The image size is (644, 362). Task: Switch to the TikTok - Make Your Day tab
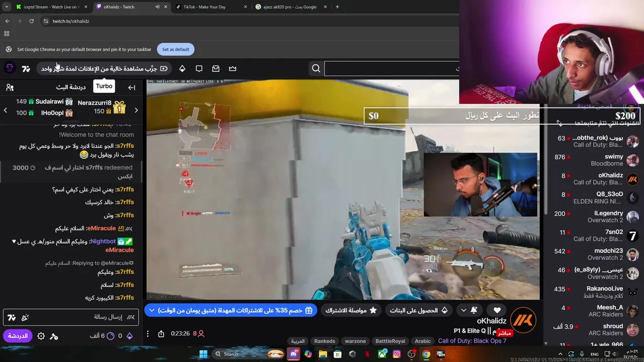211,7
